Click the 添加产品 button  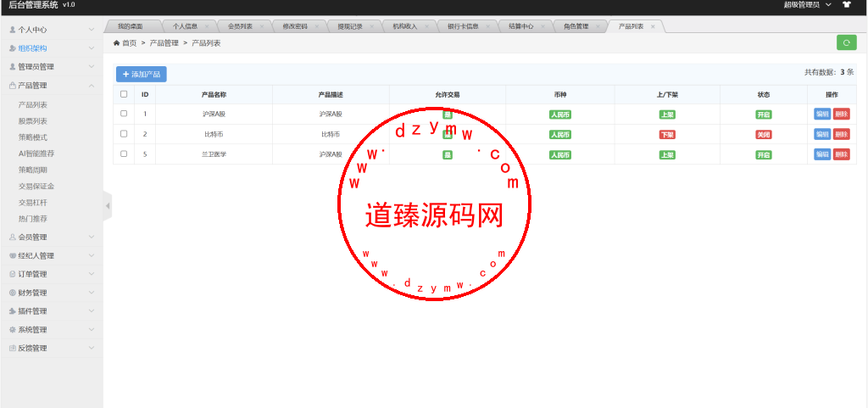tap(142, 74)
